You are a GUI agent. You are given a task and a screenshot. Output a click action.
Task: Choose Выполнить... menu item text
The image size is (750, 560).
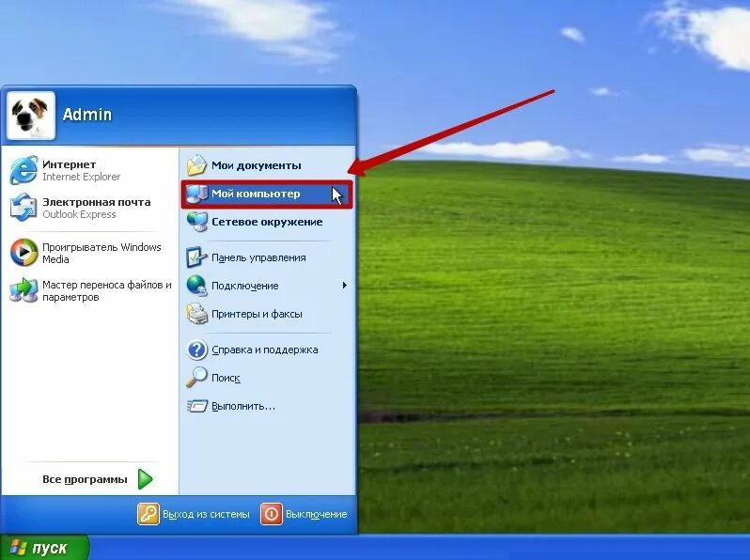[243, 406]
